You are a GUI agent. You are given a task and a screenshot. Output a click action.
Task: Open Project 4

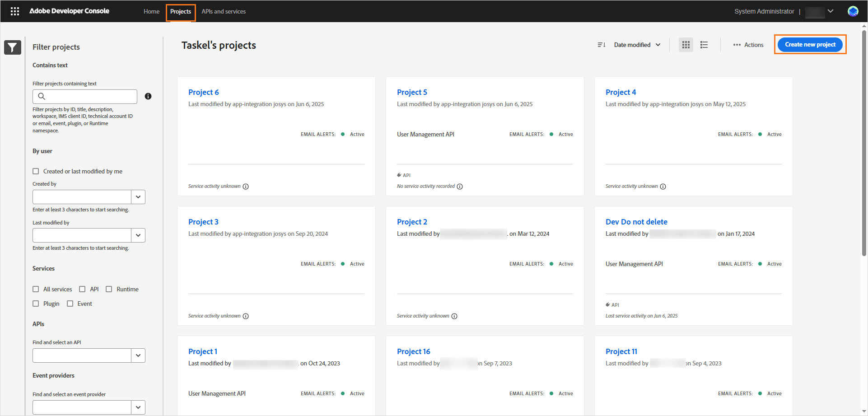[621, 92]
